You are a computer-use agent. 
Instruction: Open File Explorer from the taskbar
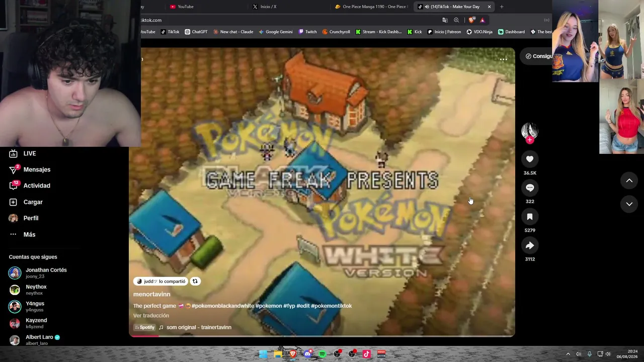278,354
